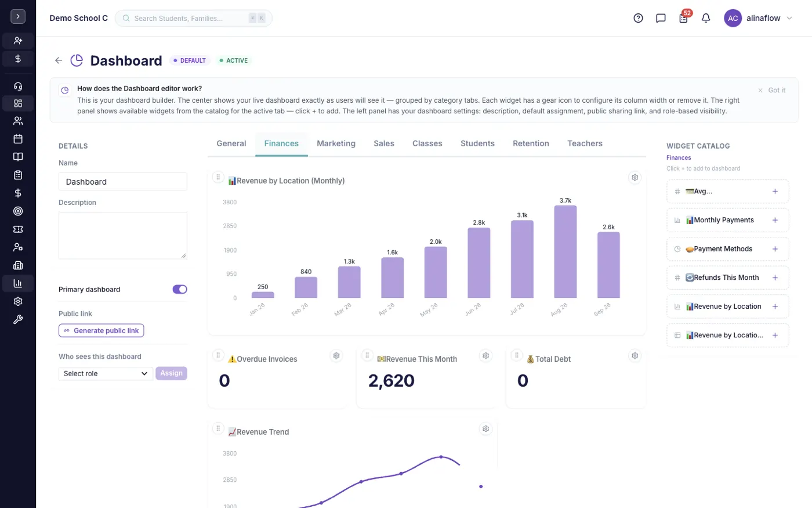Open the bar chart reports icon in sidebar
The height and width of the screenshot is (508, 812).
point(18,283)
